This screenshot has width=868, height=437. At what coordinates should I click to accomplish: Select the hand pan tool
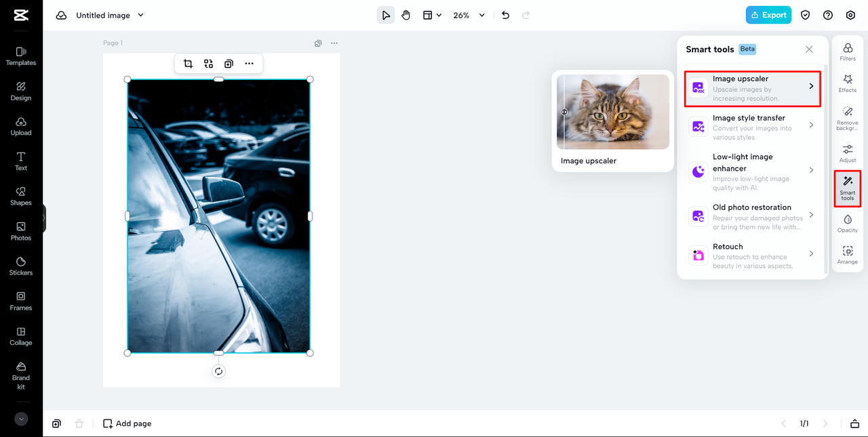(x=406, y=15)
